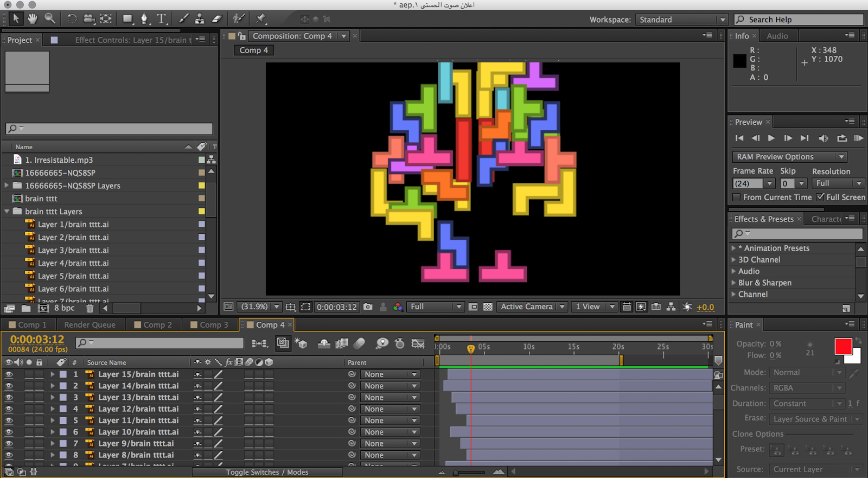Select the Puppet Pin tool

point(261,18)
